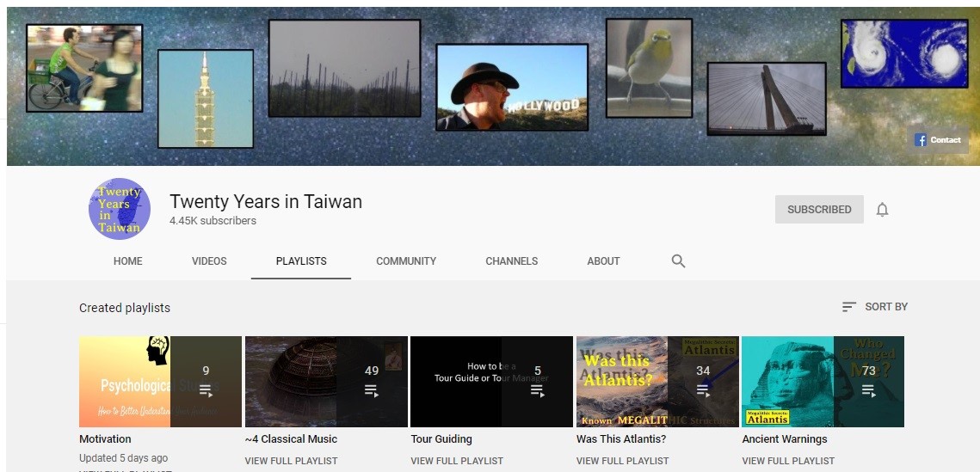Image resolution: width=980 pixels, height=472 pixels.
Task: Click the Twenty Years in Taiwan channel name
Action: click(x=266, y=202)
